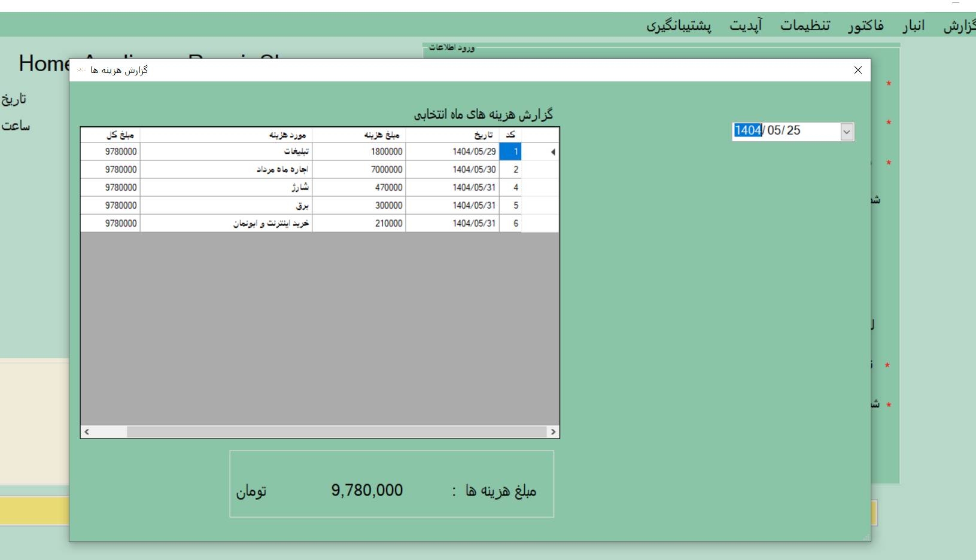976x560 pixels.
Task: Click the کد column header
Action: (510, 135)
